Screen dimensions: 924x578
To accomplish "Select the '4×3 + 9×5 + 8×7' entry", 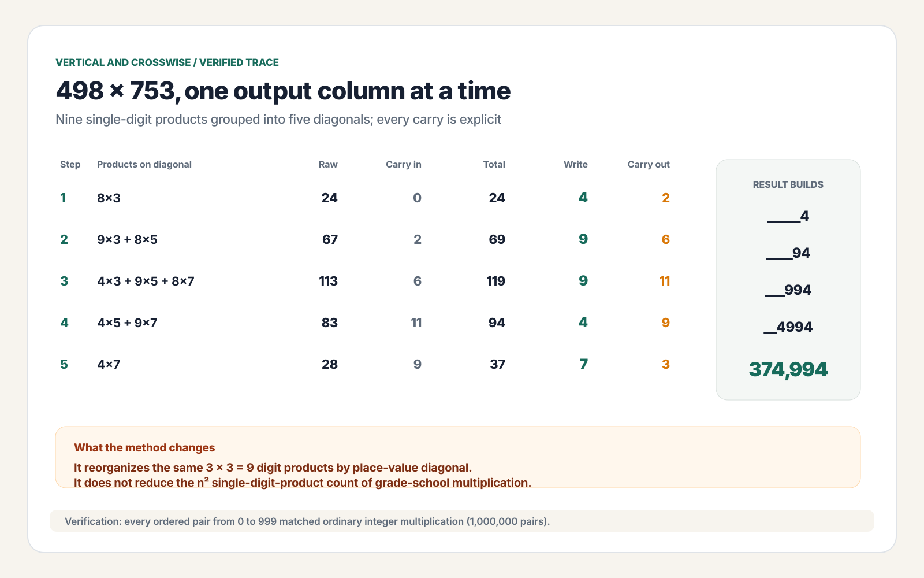I will [x=146, y=281].
